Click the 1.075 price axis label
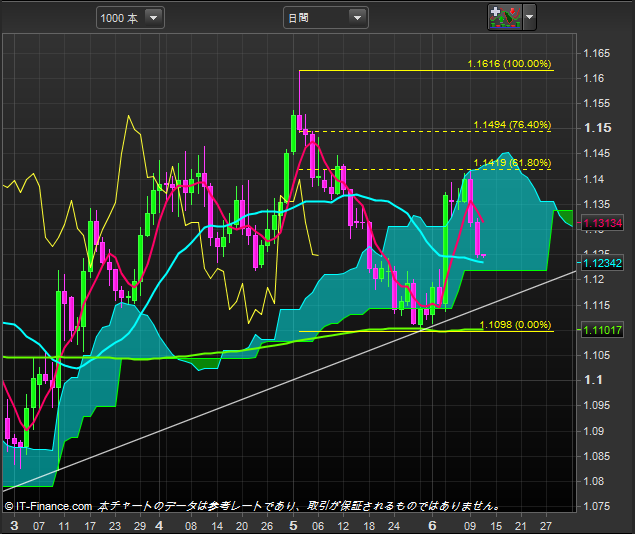The height and width of the screenshot is (534, 635). click(596, 506)
